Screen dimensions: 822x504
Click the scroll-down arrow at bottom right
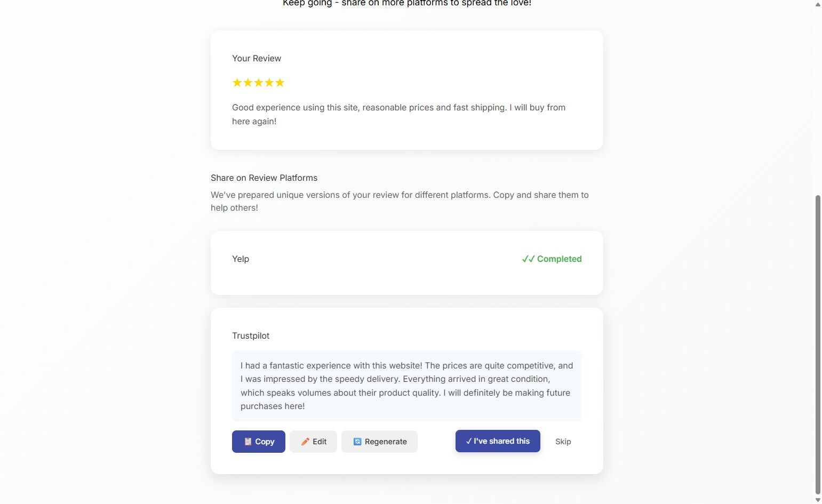click(818, 500)
